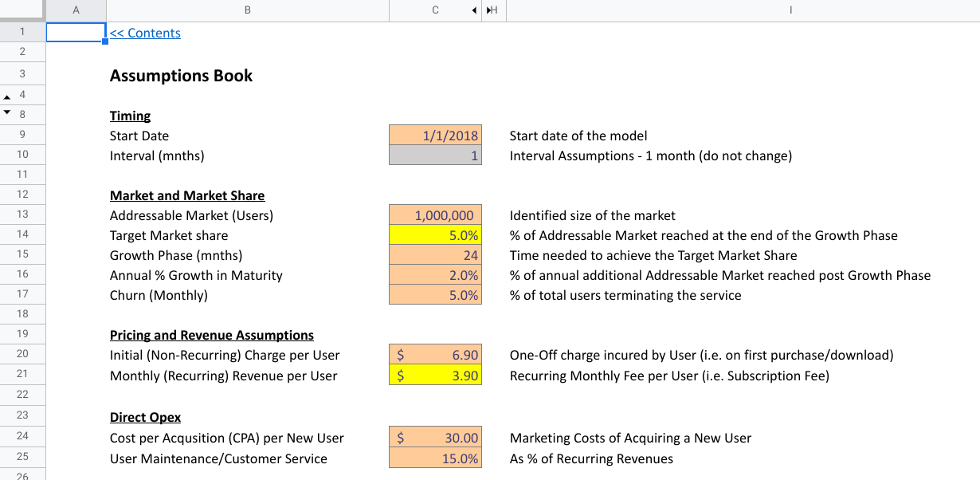This screenshot has width=980, height=480.
Task: Select the Start Date cell showing 1/1/2018
Action: pos(435,136)
